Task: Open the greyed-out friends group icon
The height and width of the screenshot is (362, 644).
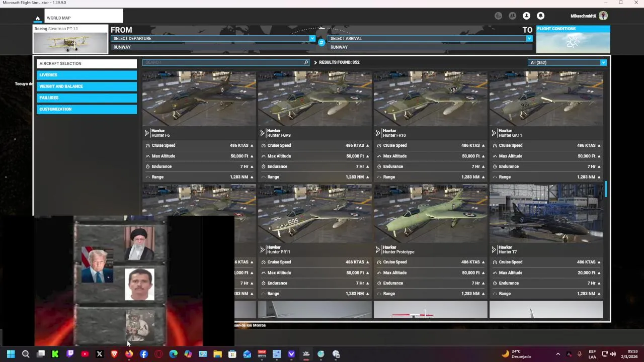Action: tap(512, 16)
